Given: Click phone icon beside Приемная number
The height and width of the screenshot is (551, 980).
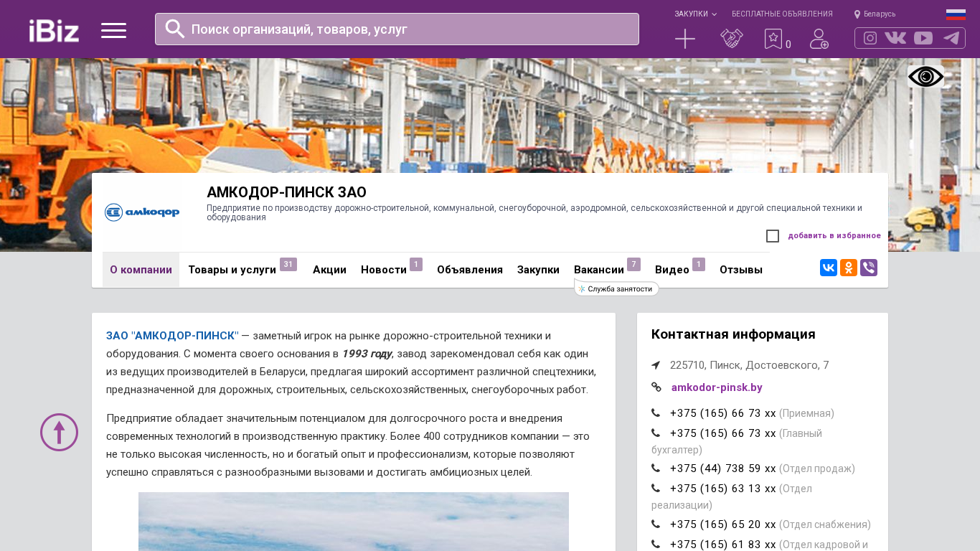Looking at the screenshot, I should (656, 413).
